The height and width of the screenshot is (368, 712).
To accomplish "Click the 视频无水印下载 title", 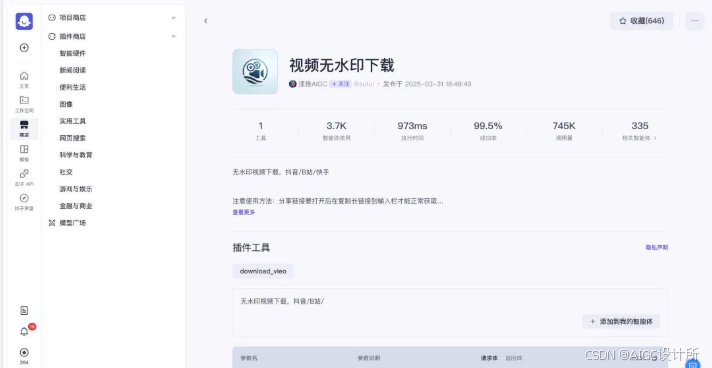I will pyautogui.click(x=341, y=65).
